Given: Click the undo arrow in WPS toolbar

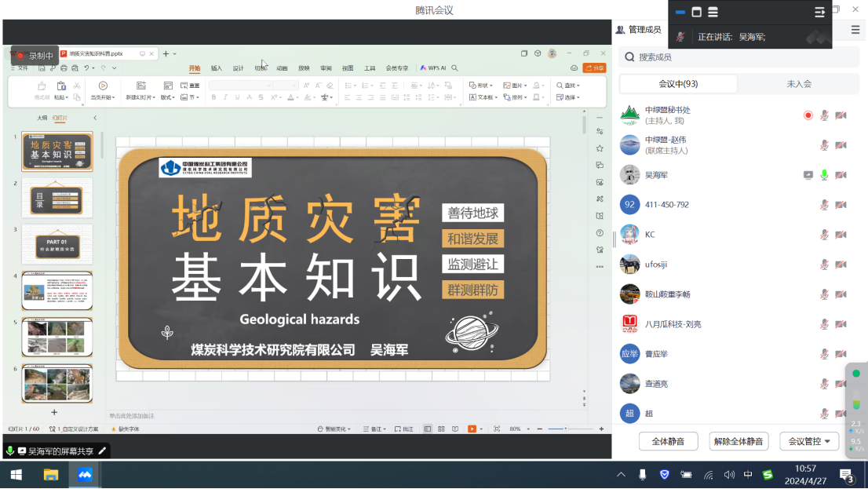Looking at the screenshot, I should 86,68.
